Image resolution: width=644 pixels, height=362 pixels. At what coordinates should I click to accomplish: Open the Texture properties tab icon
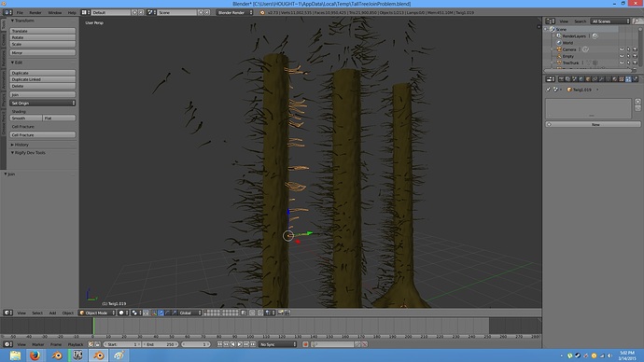622,78
